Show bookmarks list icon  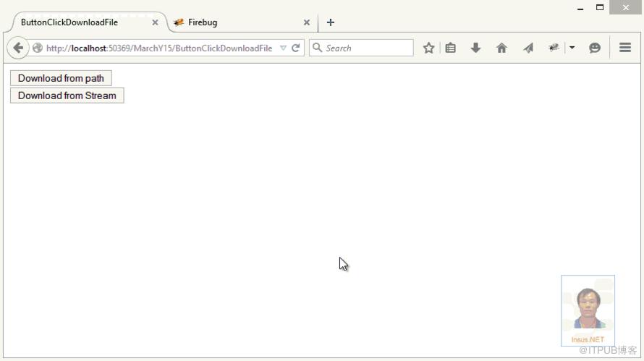(451, 48)
